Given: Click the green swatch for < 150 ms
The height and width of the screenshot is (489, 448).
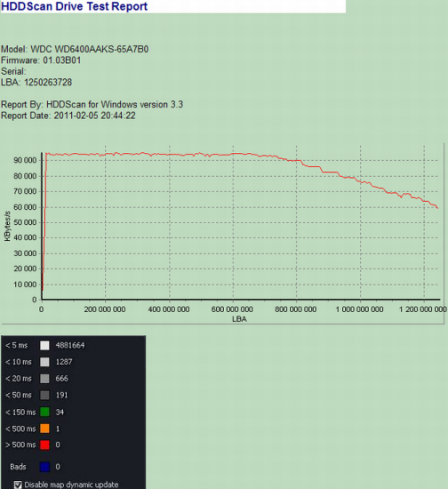Looking at the screenshot, I should click(44, 412).
